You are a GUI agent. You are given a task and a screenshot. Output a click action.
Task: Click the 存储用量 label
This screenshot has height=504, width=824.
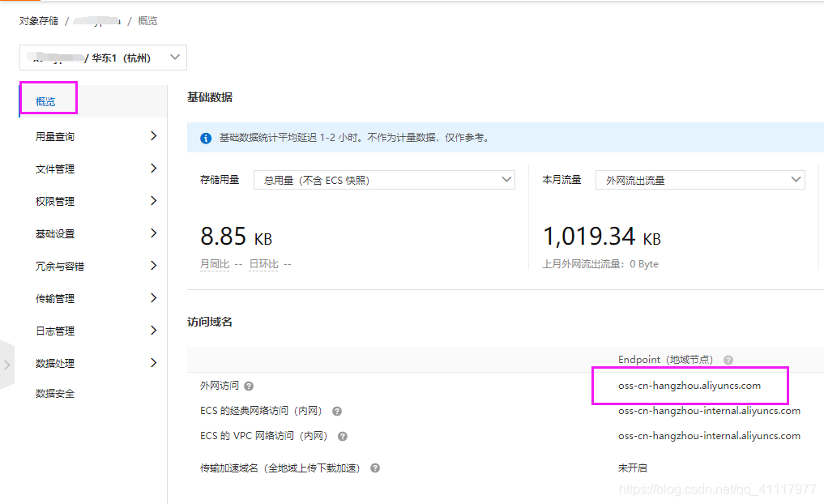(220, 180)
